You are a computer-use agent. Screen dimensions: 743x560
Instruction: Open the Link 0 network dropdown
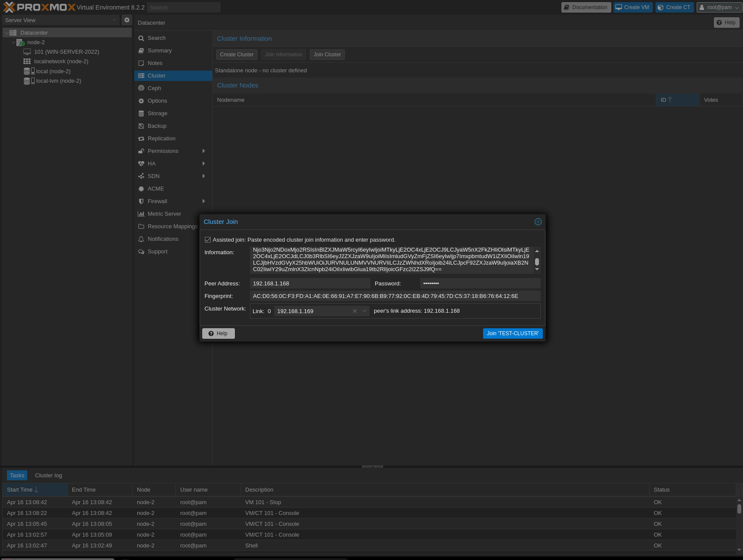[x=364, y=311]
